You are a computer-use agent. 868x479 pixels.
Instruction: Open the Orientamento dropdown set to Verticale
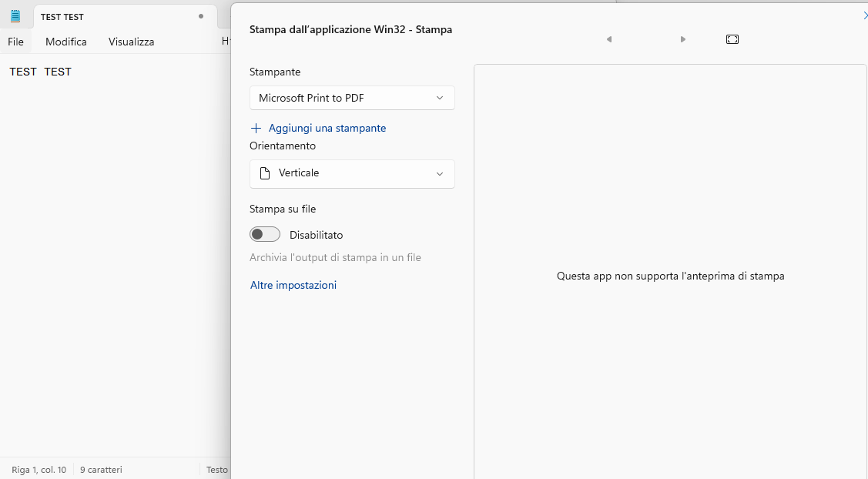coord(352,174)
